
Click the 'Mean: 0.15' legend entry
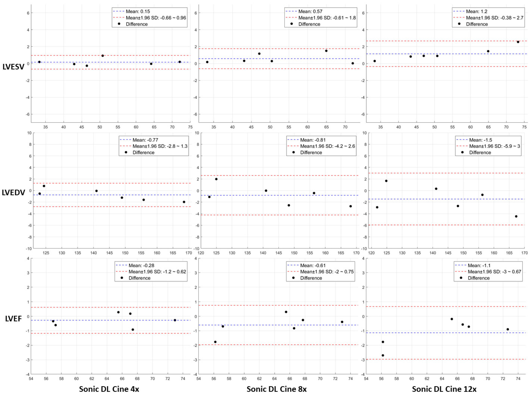138,12
